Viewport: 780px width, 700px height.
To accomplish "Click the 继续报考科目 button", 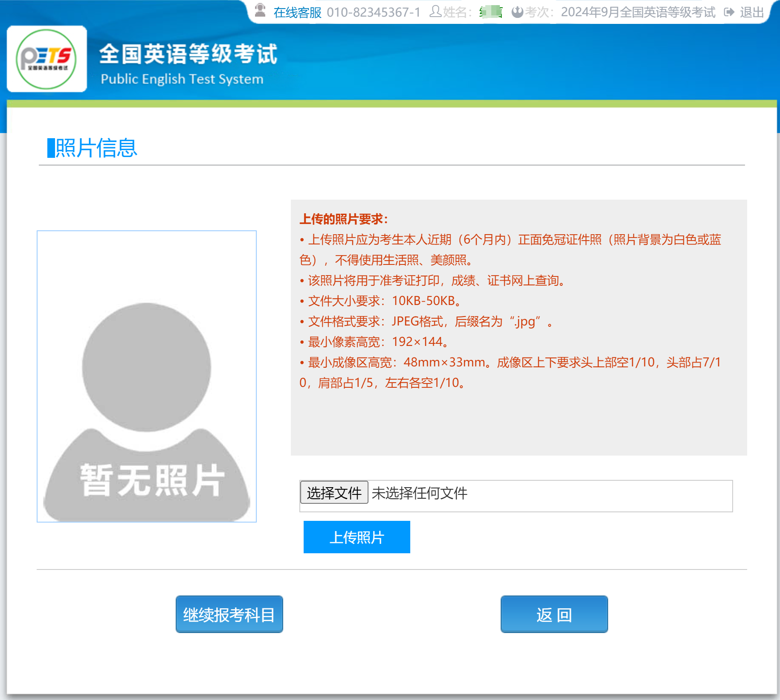I will click(229, 614).
